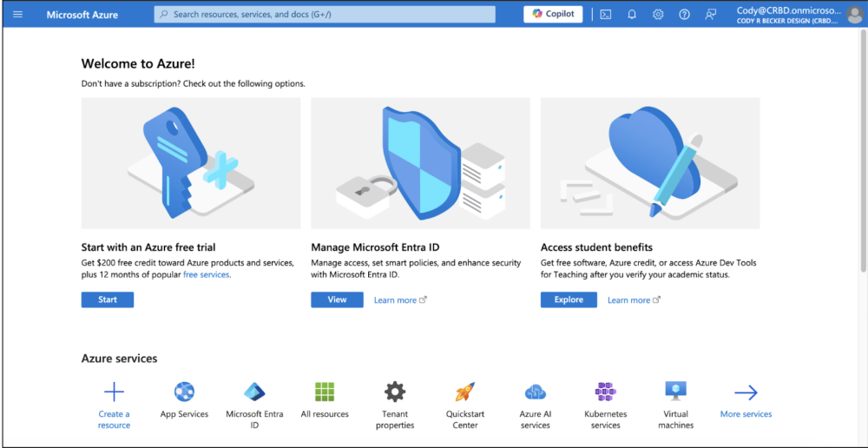Viewport: 868px width, 448px height.
Task: Click the Quickstart Center label
Action: pos(465,419)
